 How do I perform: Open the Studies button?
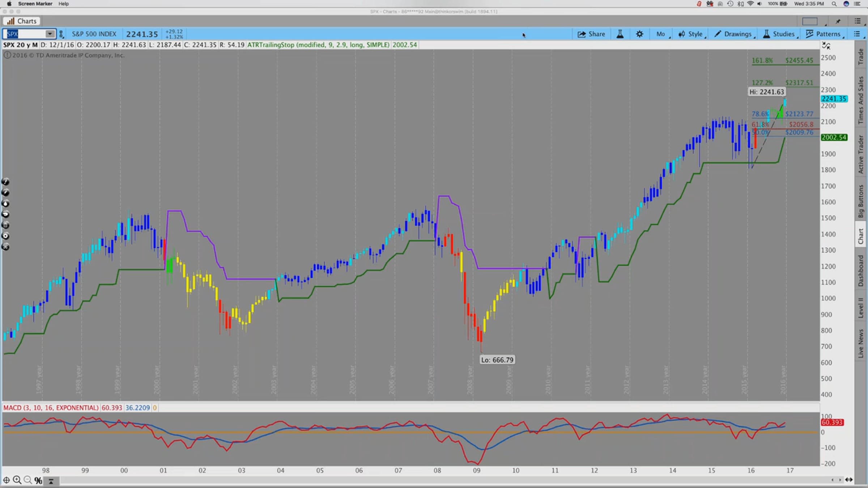click(x=779, y=34)
